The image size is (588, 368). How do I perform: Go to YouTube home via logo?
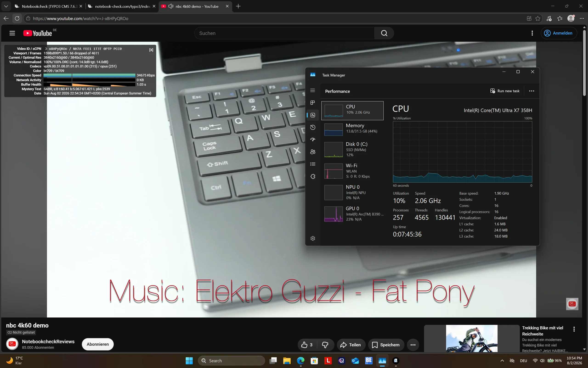coord(38,33)
